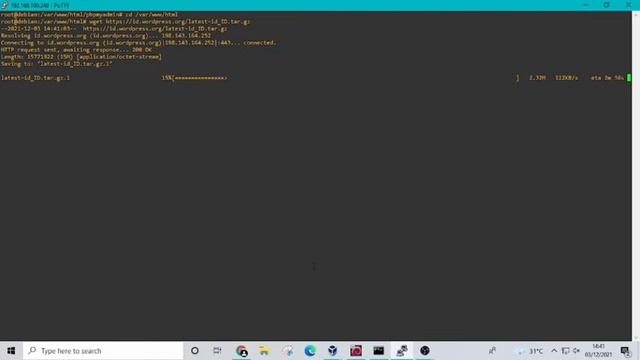Image resolution: width=640 pixels, height=360 pixels.
Task: Click the PuTTY terminal vertical scrollbar
Action: 636,176
